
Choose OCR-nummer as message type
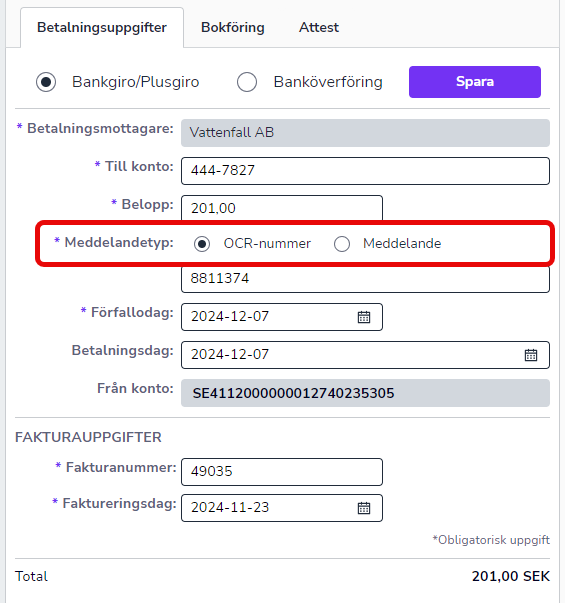[202, 244]
